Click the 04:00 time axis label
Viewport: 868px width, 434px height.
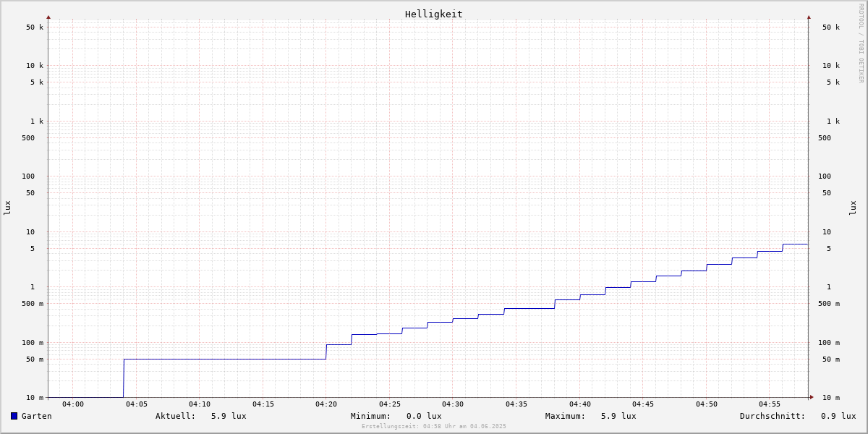[73, 404]
